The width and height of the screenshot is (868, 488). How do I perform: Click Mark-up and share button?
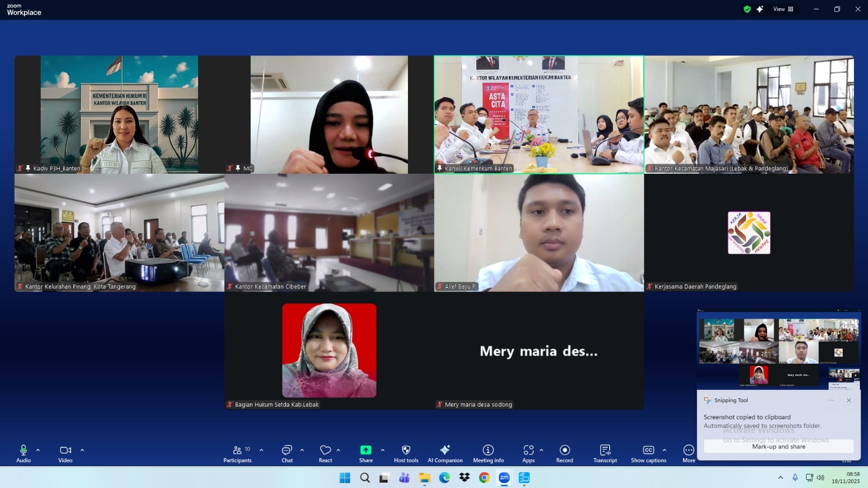[778, 446]
